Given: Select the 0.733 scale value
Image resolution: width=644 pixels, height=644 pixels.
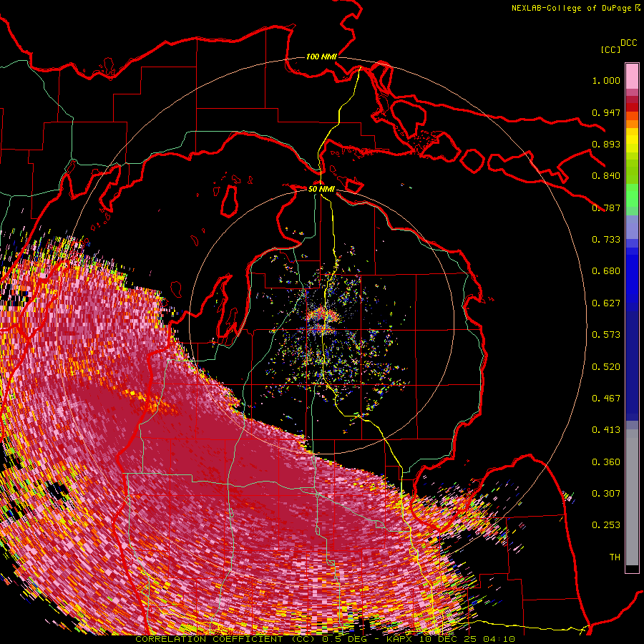Looking at the screenshot, I should [x=606, y=240].
